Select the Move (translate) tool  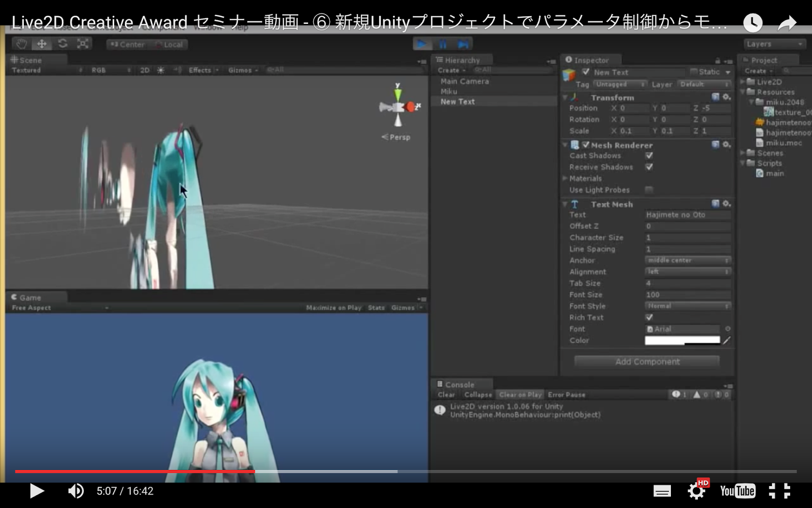coord(42,44)
